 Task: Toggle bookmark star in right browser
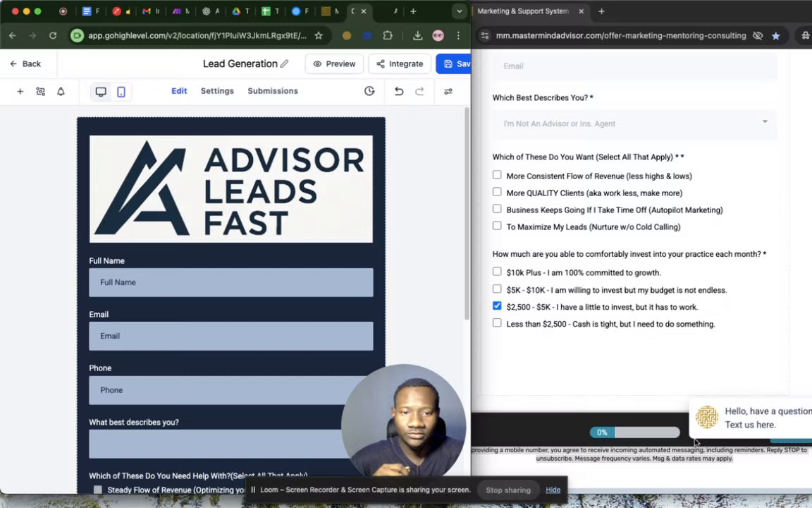tap(776, 35)
